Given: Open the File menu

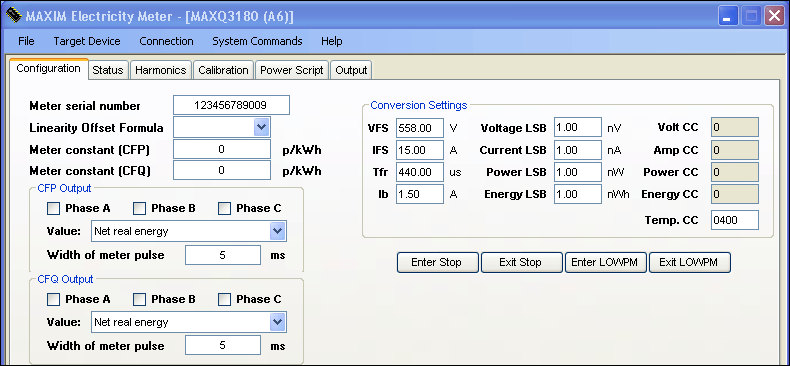Looking at the screenshot, I should click(x=26, y=41).
